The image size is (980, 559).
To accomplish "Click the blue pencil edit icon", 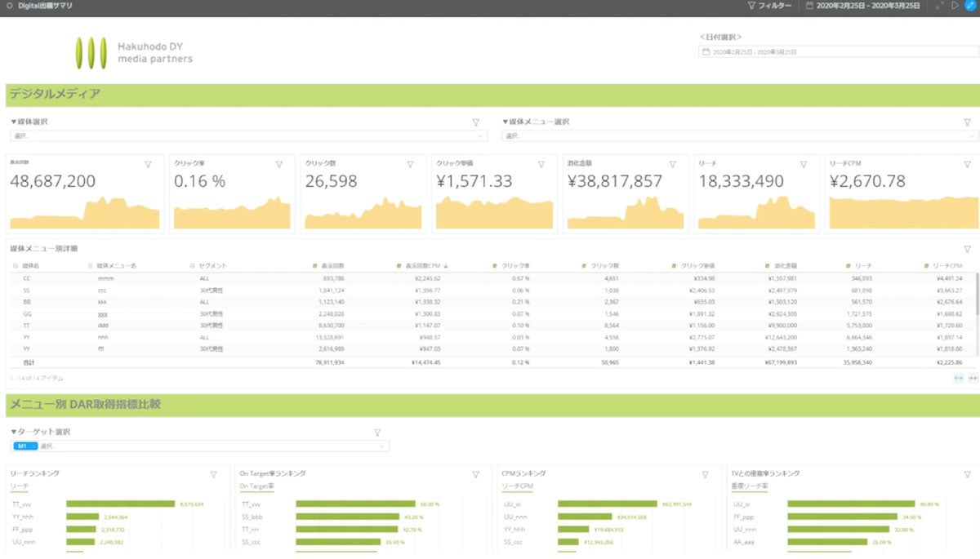I will [x=970, y=6].
